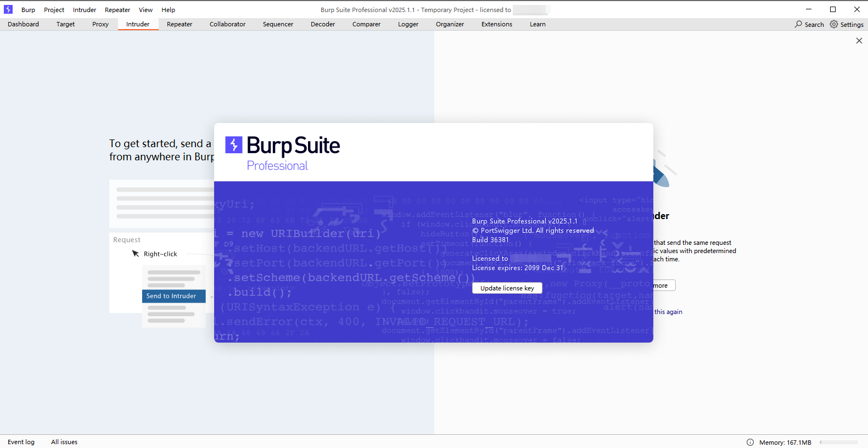Click the Burp Suite logo in title bar
Image resolution: width=868 pixels, height=448 pixels.
point(8,9)
